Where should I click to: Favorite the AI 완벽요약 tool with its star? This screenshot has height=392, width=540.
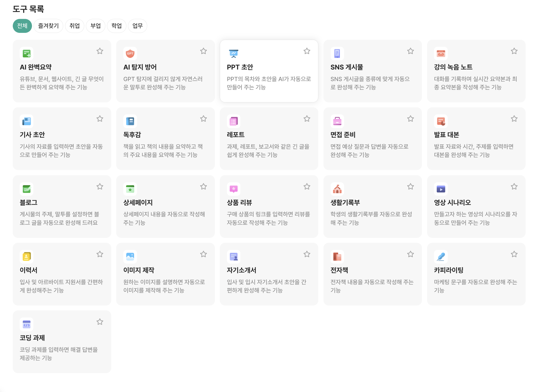[100, 51]
